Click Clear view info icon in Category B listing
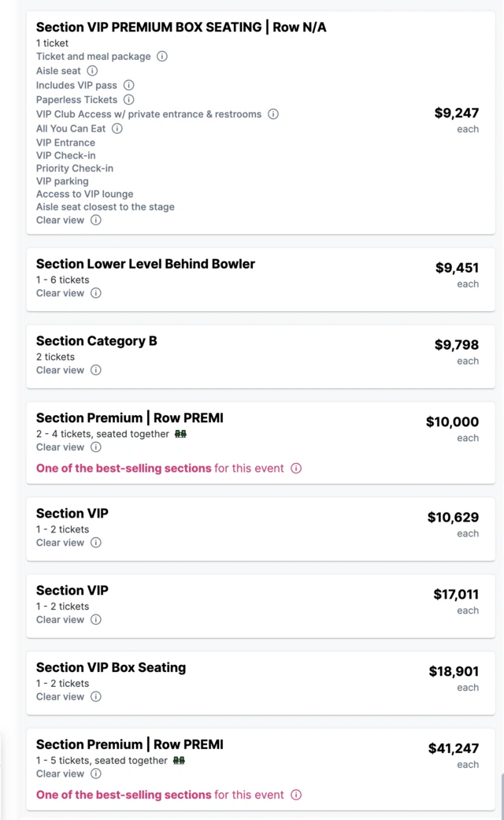 pyautogui.click(x=96, y=370)
